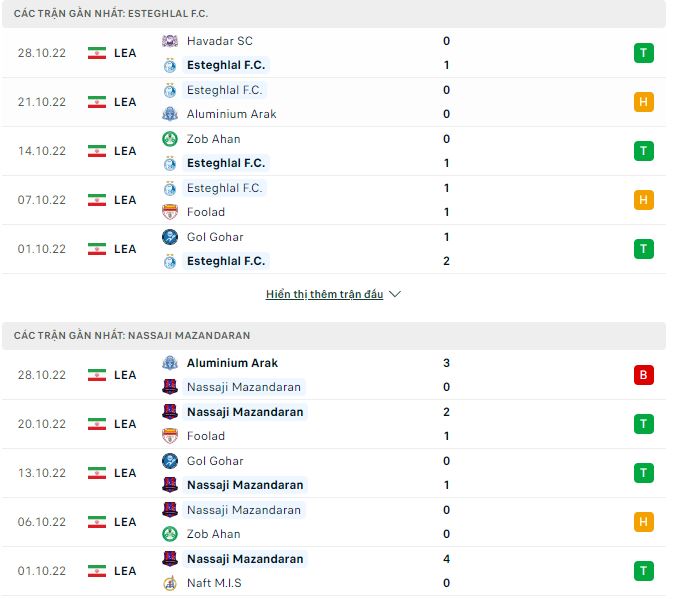This screenshot has height=599, width=675.
Task: Select the Nassaji Mazandaran vs Foolad match row
Action: point(334,424)
